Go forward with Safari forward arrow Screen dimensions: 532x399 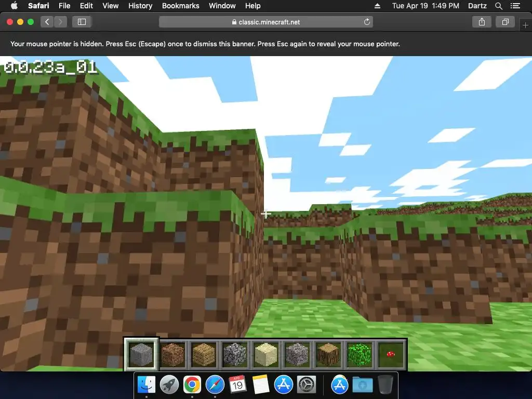pos(60,22)
